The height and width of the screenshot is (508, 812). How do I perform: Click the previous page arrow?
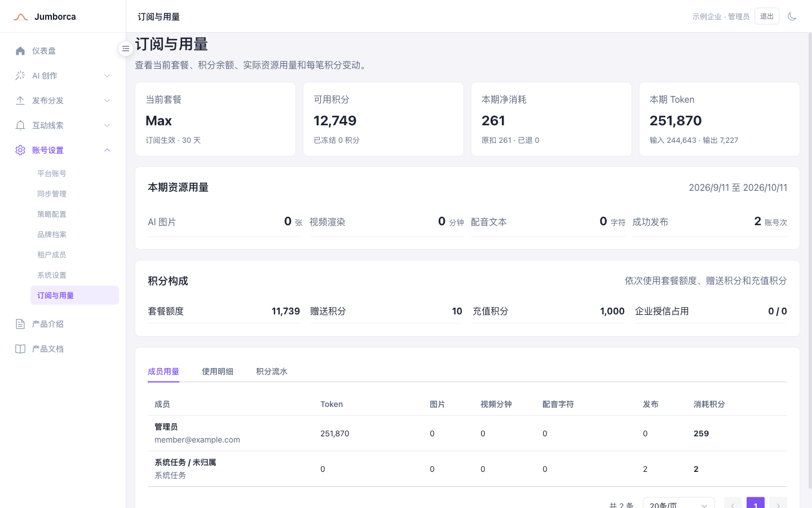point(733,503)
